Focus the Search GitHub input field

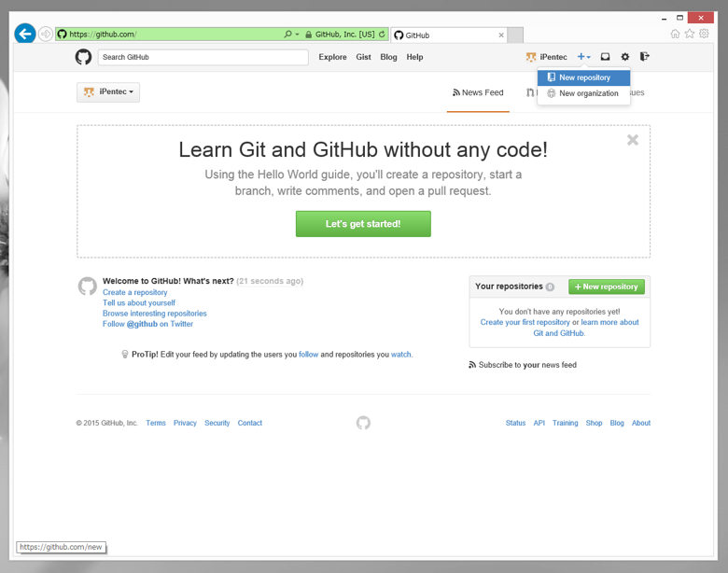(x=203, y=57)
